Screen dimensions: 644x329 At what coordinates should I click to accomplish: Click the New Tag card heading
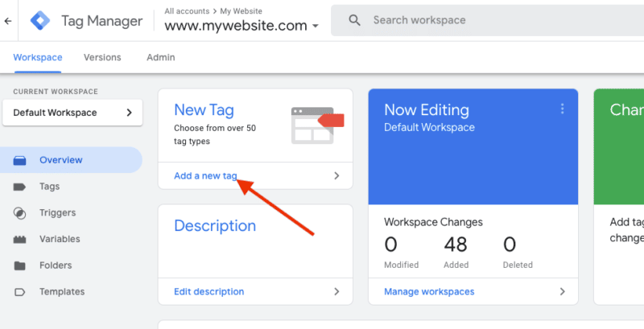pyautogui.click(x=204, y=110)
